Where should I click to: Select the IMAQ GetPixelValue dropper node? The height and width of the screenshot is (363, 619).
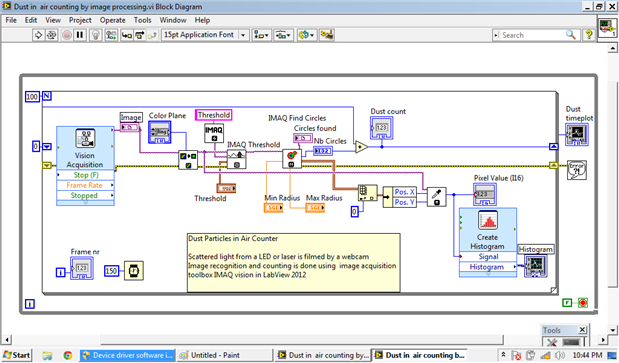pos(437,197)
